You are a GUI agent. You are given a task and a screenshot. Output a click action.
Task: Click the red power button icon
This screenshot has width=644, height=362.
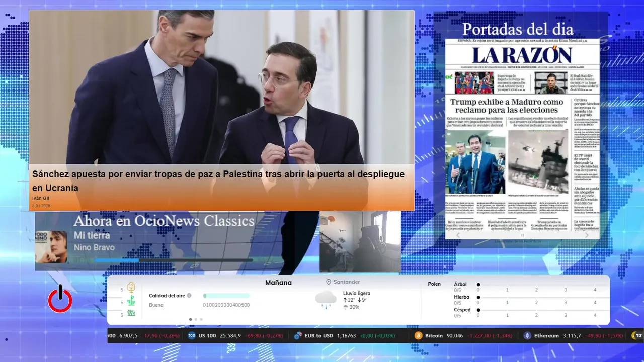[60, 299]
